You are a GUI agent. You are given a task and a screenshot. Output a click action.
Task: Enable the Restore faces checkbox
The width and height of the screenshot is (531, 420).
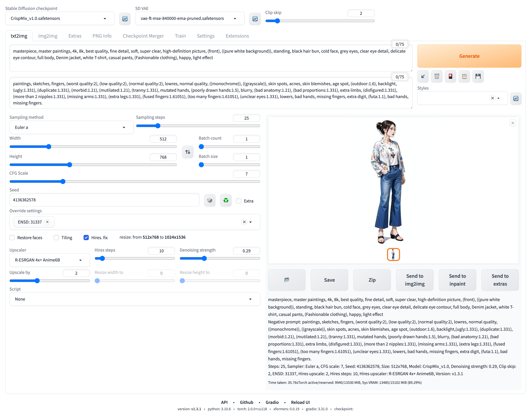(x=12, y=238)
